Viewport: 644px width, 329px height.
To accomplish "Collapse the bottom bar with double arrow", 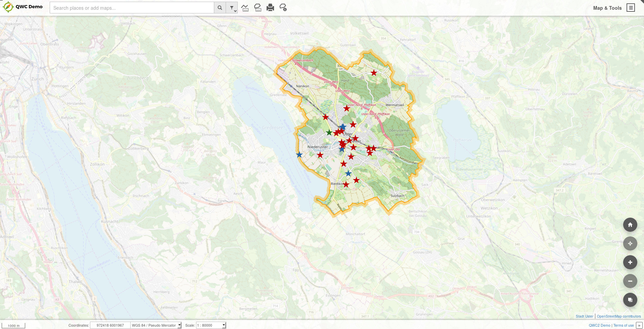I will point(639,325).
